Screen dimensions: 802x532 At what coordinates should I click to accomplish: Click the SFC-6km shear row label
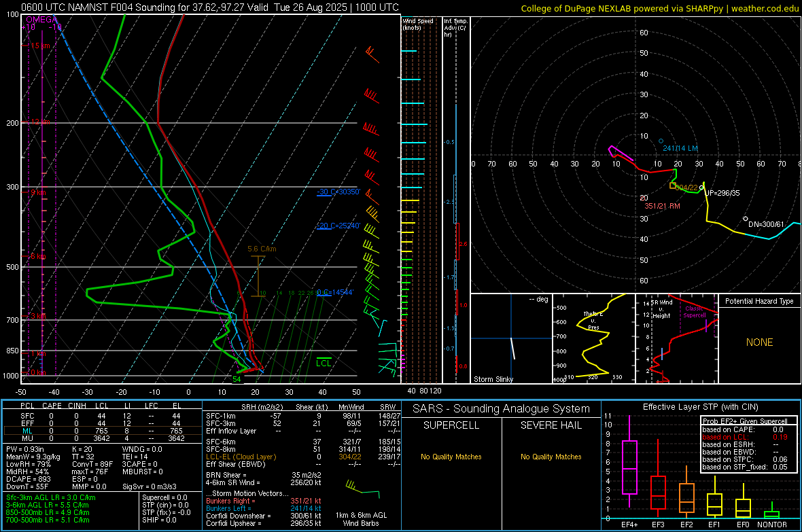coord(221,442)
